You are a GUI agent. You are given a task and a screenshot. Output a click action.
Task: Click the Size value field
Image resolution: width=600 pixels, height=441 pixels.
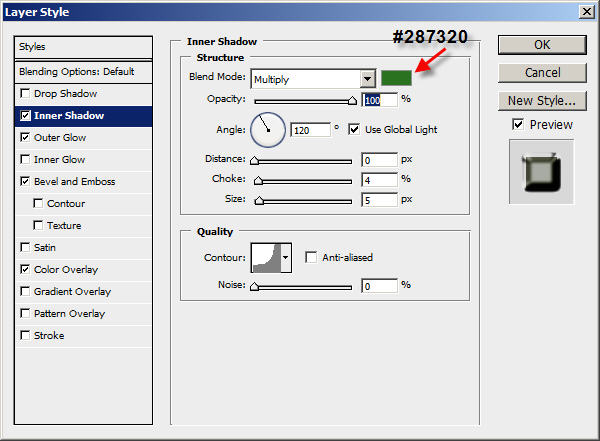[380, 200]
